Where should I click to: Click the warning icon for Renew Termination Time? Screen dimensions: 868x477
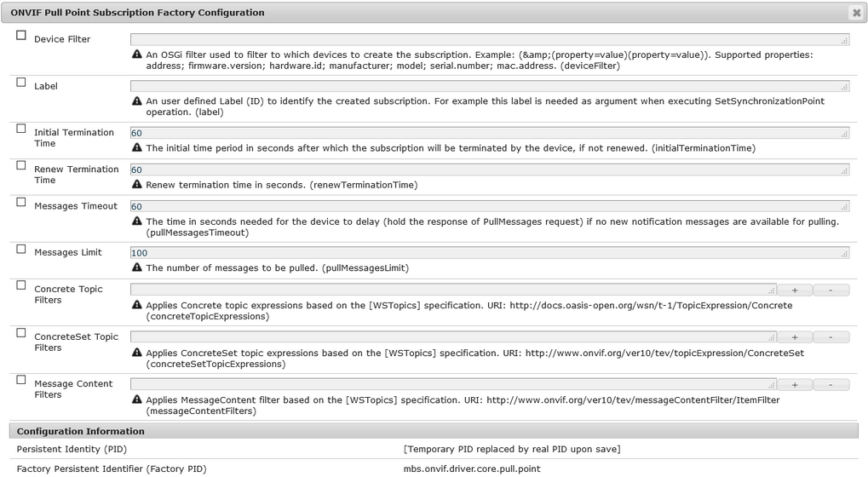pos(137,184)
